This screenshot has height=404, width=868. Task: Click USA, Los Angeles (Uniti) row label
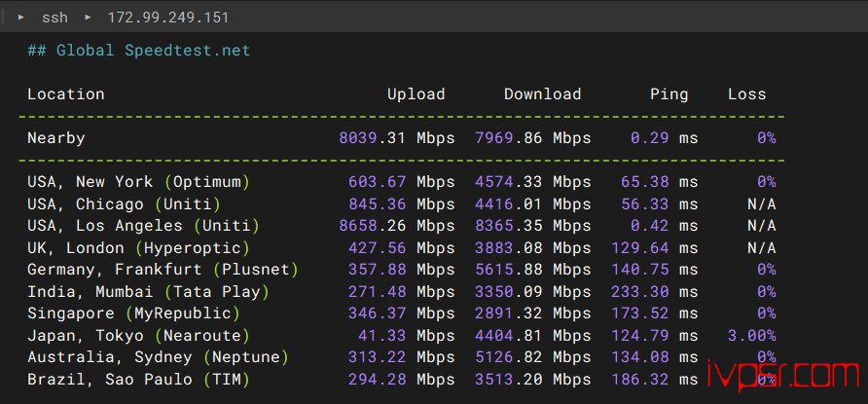coord(143,227)
